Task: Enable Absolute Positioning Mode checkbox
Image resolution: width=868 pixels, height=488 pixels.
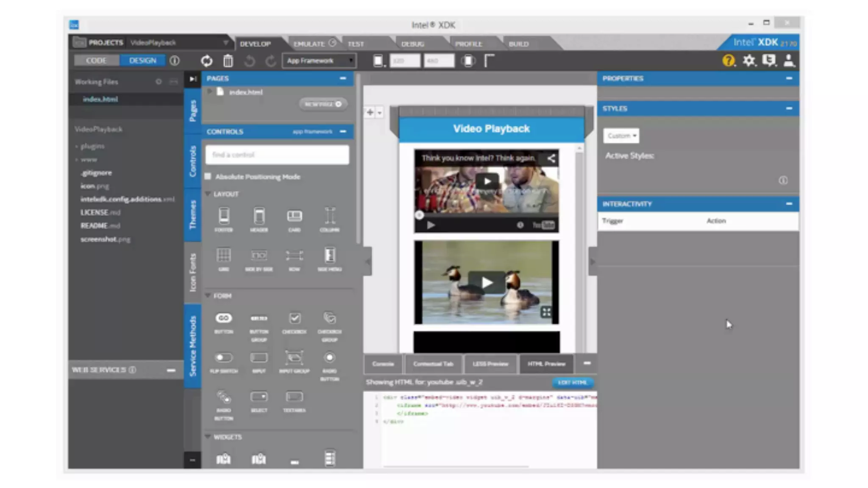Action: (x=208, y=176)
